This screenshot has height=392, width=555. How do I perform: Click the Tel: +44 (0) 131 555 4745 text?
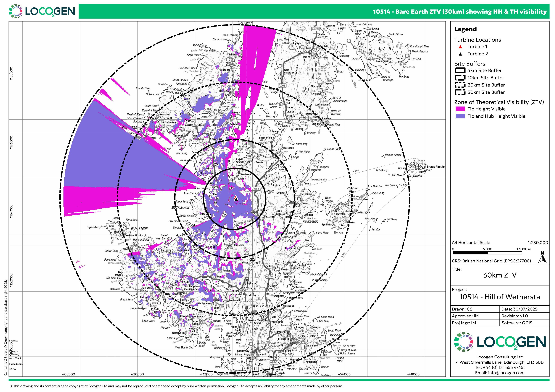click(500, 367)
